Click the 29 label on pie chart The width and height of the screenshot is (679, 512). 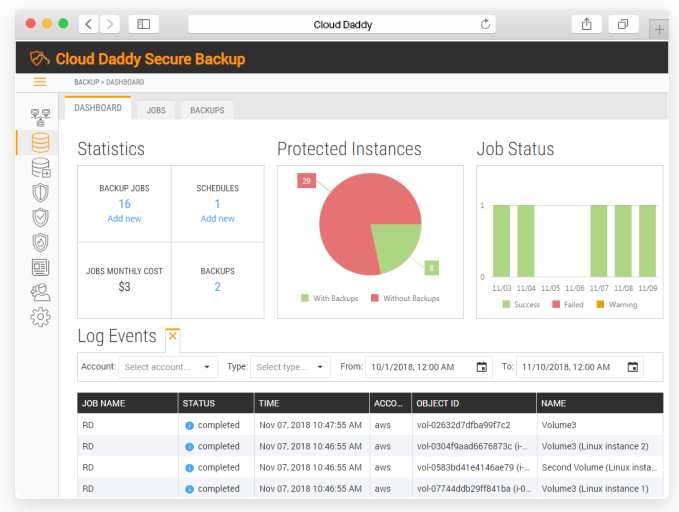click(x=306, y=181)
